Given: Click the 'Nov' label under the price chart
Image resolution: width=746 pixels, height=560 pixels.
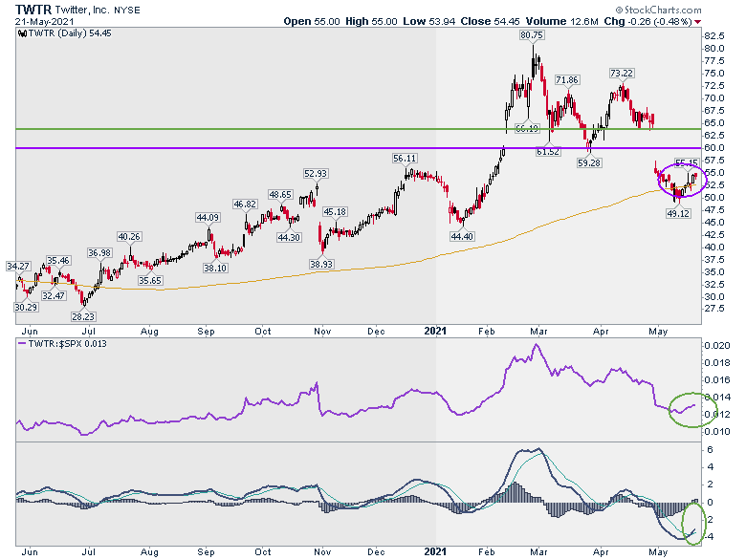Looking at the screenshot, I should [322, 331].
